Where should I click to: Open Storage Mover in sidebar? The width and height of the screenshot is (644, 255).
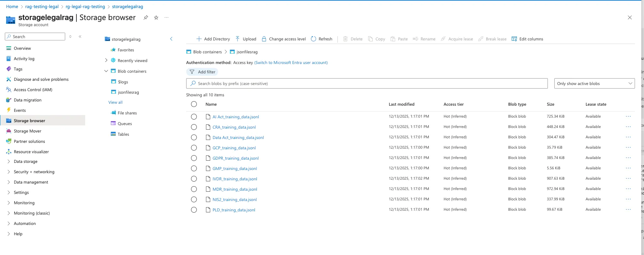27,131
